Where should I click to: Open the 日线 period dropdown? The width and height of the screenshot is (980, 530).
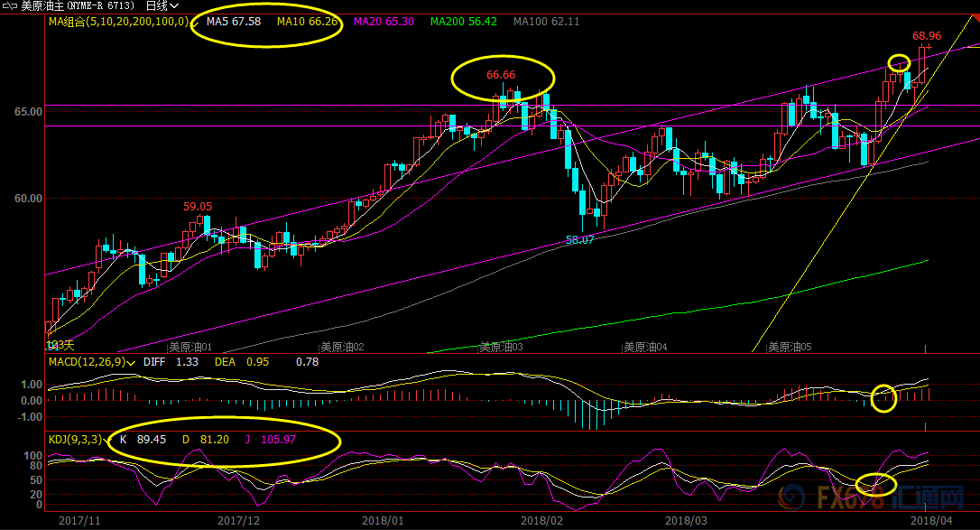pos(162,5)
